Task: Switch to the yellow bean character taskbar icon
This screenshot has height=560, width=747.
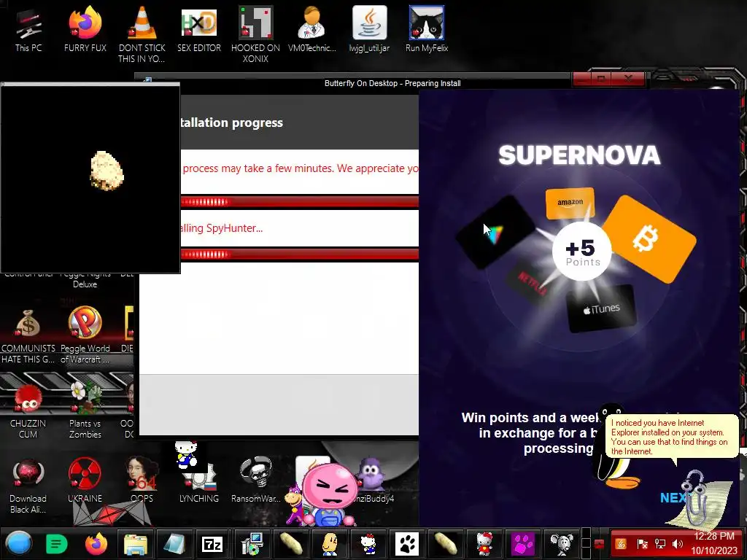Action: click(x=330, y=543)
